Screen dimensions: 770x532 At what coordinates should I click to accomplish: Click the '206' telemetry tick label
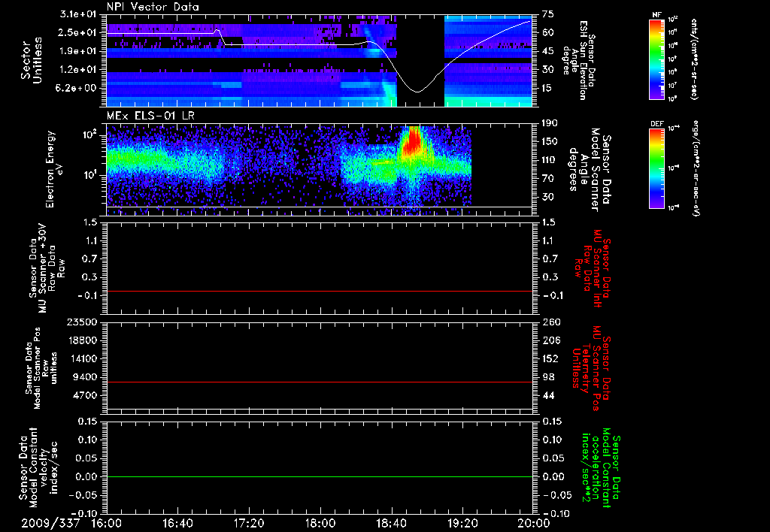(x=550, y=340)
